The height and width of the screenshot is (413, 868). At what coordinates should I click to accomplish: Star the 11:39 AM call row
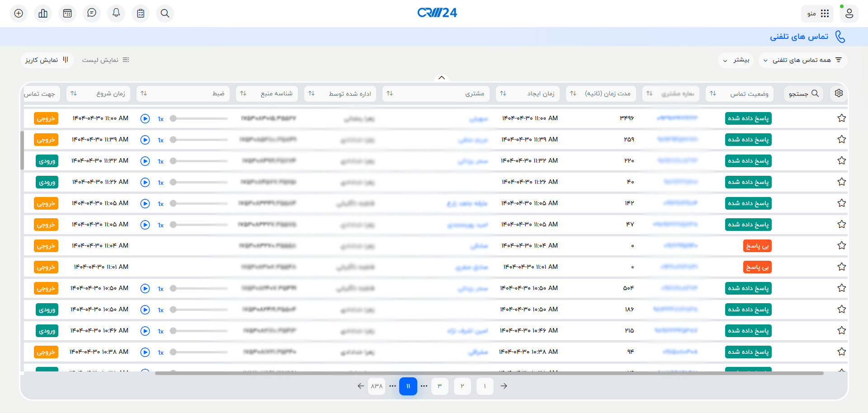point(841,140)
